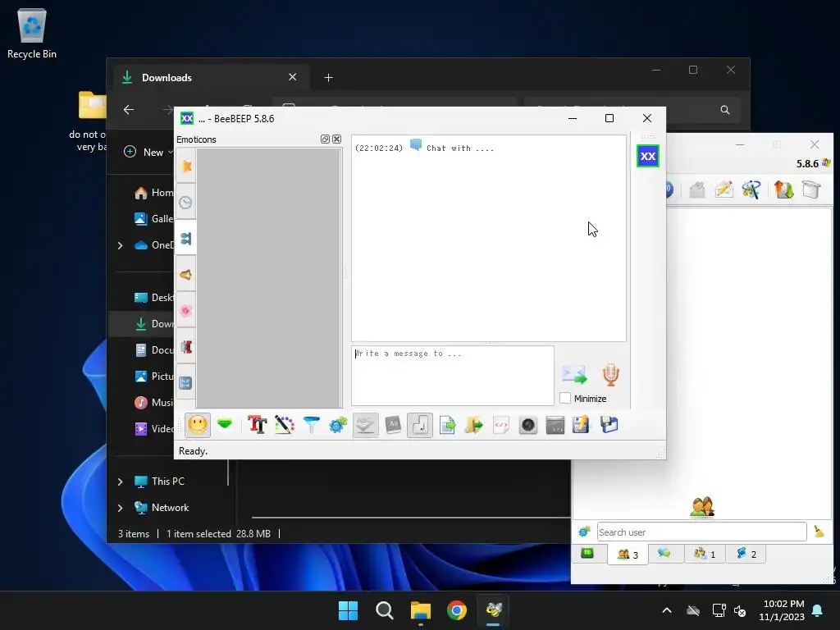Viewport: 840px width, 630px height.
Task: Click the Search user field
Action: click(702, 532)
